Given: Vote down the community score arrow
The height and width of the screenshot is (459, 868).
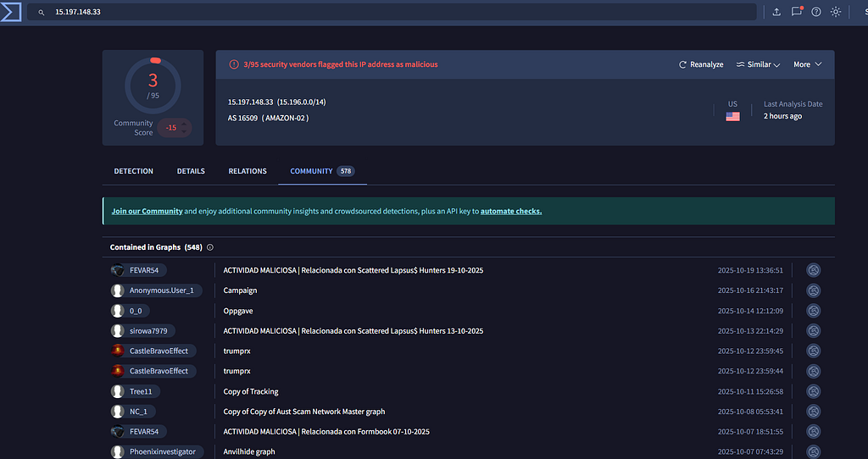Looking at the screenshot, I should [x=184, y=131].
